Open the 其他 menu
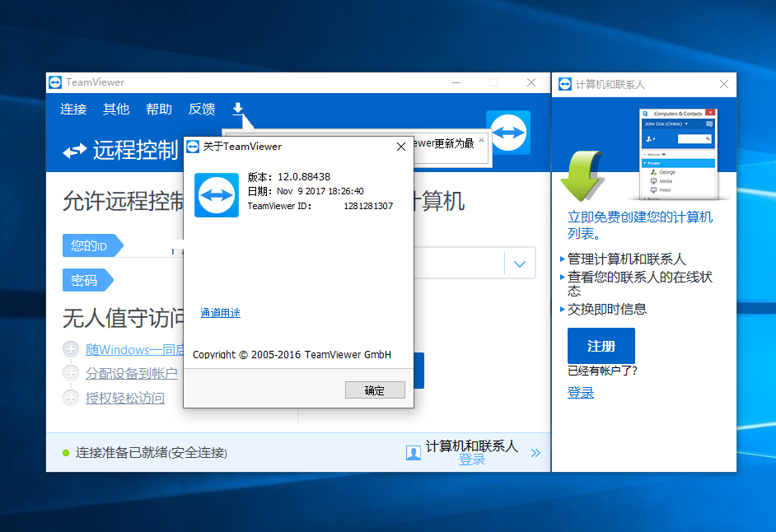This screenshot has height=532, width=776. (x=116, y=109)
